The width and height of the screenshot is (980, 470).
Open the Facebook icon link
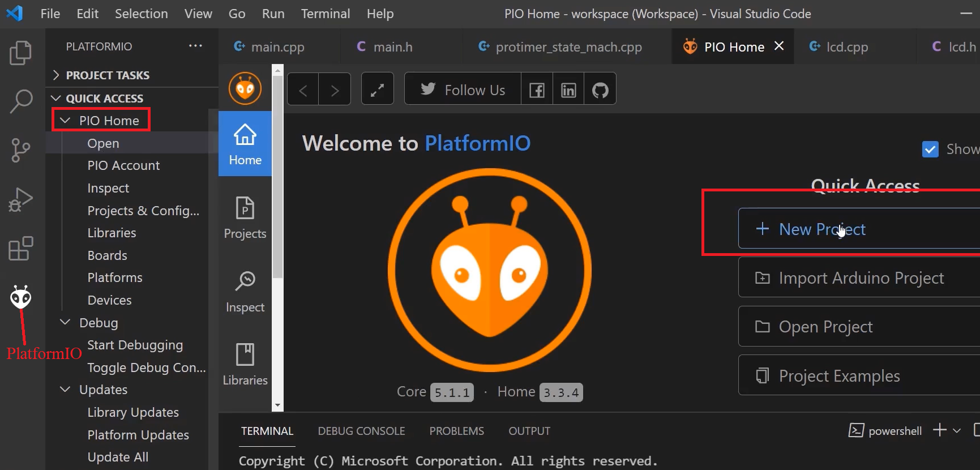click(537, 89)
